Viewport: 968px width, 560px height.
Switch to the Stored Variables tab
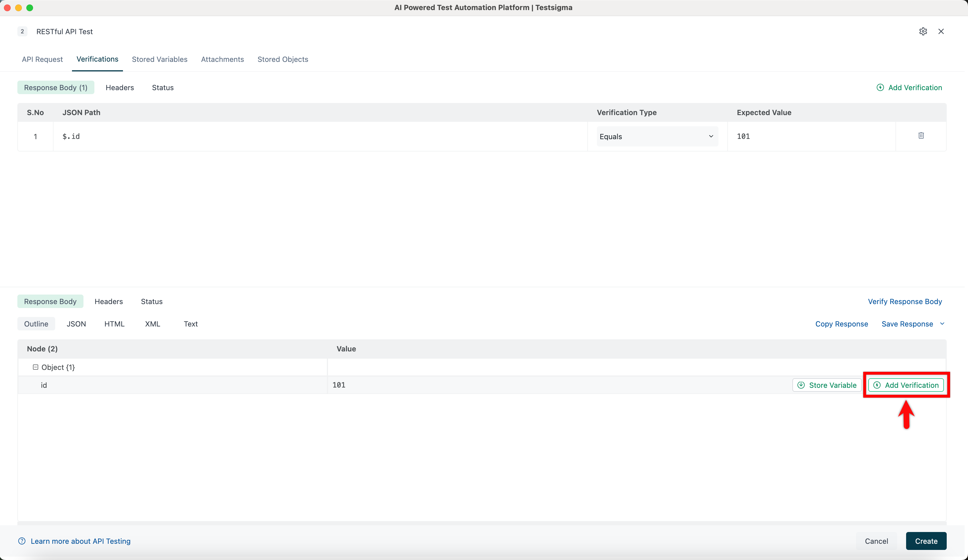159,59
